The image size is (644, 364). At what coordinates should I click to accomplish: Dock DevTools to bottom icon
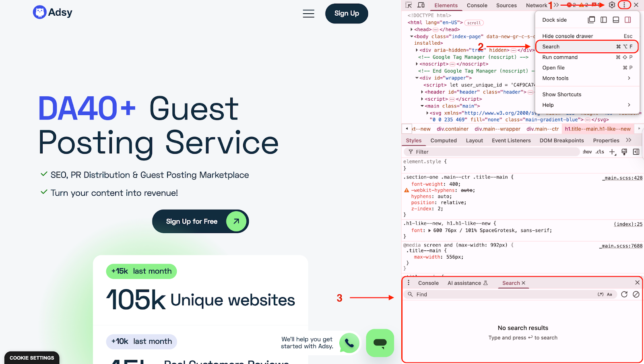click(x=616, y=20)
